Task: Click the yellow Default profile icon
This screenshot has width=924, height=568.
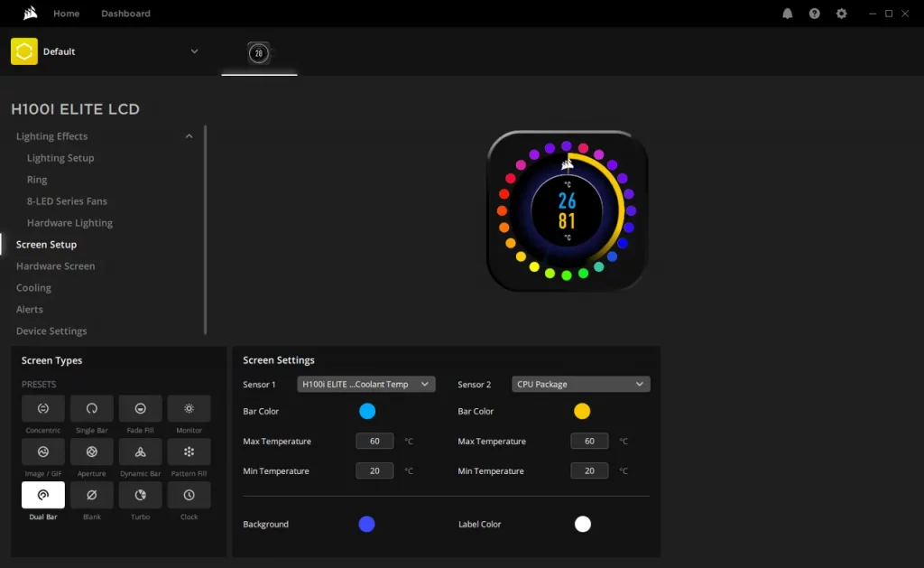Action: click(x=24, y=51)
